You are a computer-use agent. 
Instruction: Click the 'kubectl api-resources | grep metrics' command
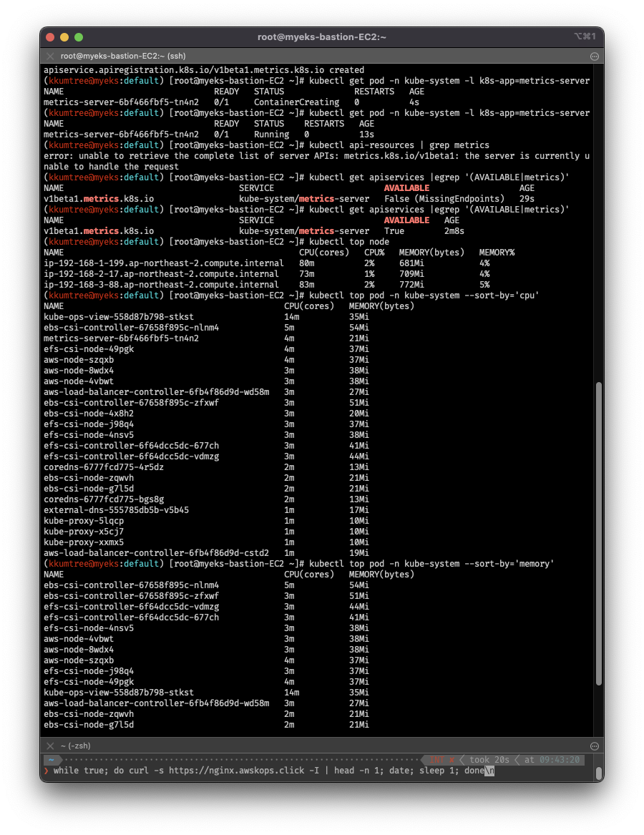[x=399, y=145]
